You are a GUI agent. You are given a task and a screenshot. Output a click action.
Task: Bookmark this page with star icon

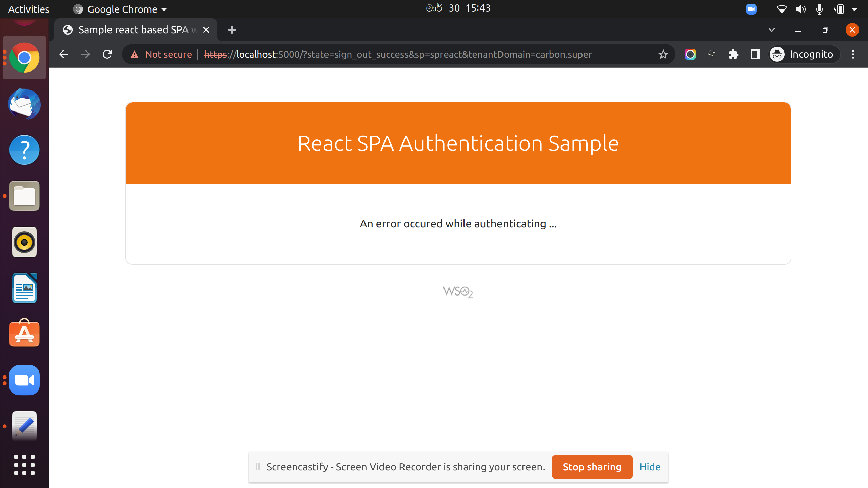(663, 54)
